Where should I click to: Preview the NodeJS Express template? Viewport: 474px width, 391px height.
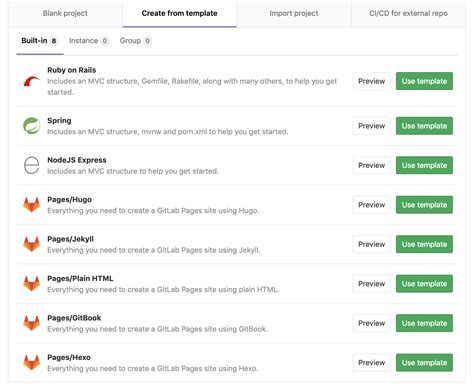click(372, 165)
